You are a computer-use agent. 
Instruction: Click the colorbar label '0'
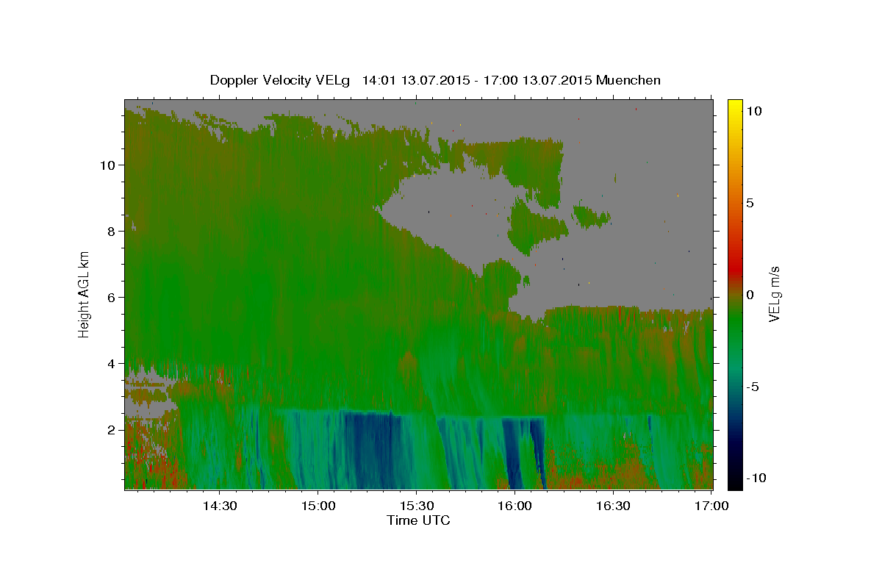coord(750,295)
